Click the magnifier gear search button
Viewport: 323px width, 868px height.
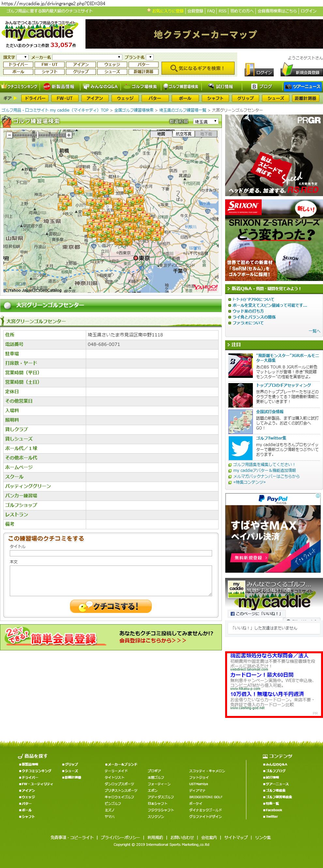click(x=198, y=68)
